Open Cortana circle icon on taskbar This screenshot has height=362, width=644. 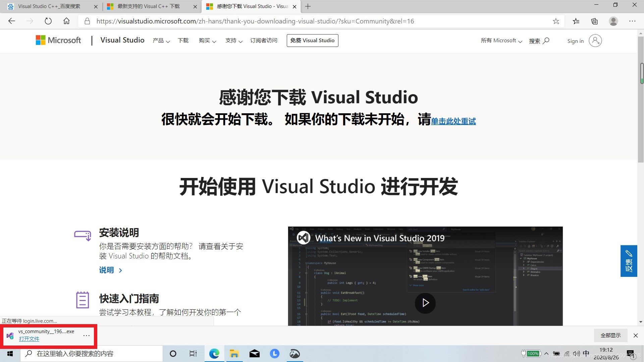point(173,354)
